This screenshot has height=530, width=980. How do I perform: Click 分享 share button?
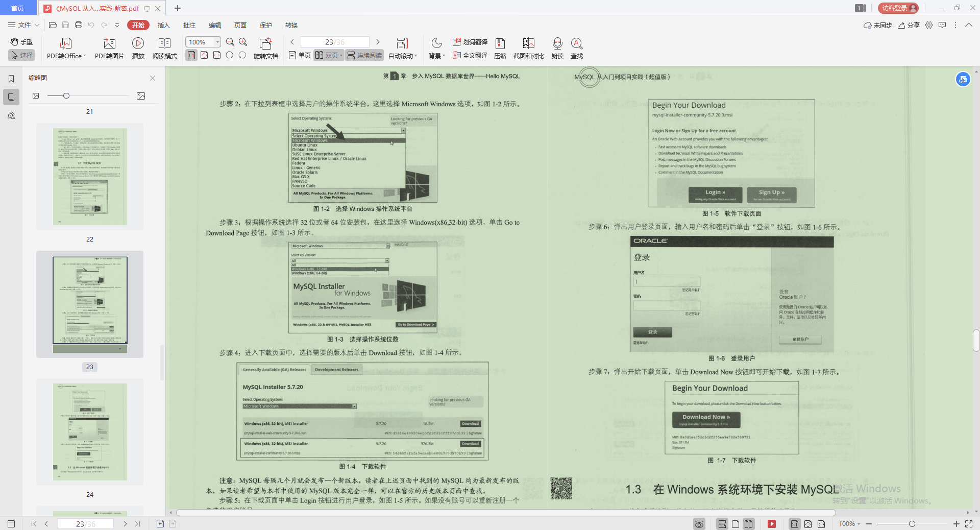click(x=909, y=25)
